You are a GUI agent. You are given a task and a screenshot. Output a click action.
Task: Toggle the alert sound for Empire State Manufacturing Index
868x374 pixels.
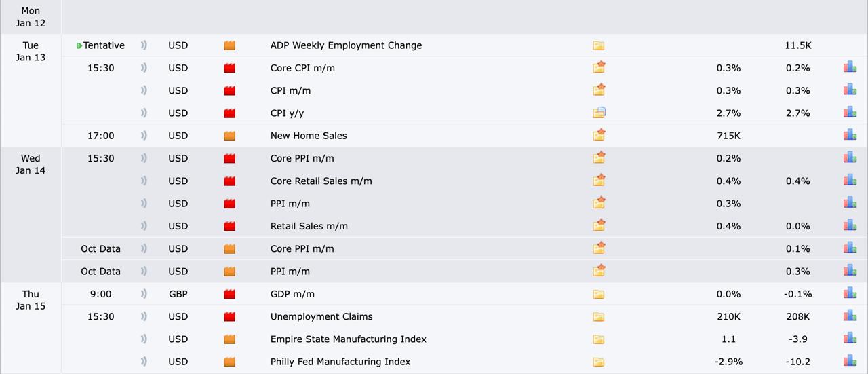144,339
